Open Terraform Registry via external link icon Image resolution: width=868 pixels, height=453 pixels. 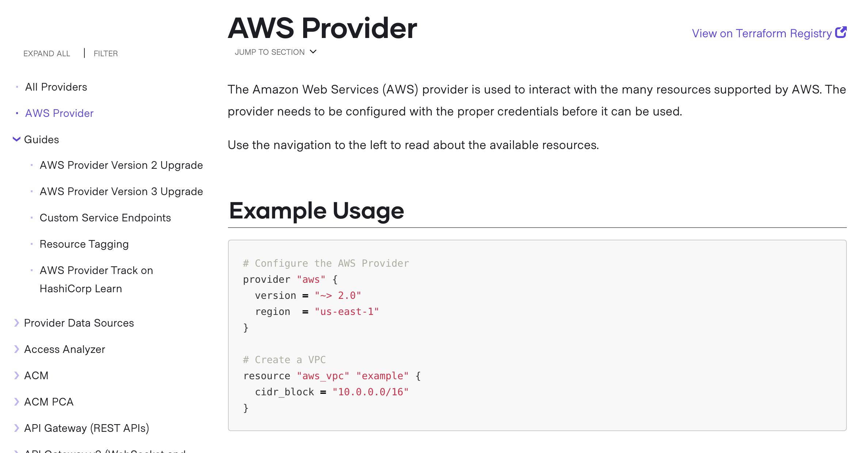click(x=841, y=33)
